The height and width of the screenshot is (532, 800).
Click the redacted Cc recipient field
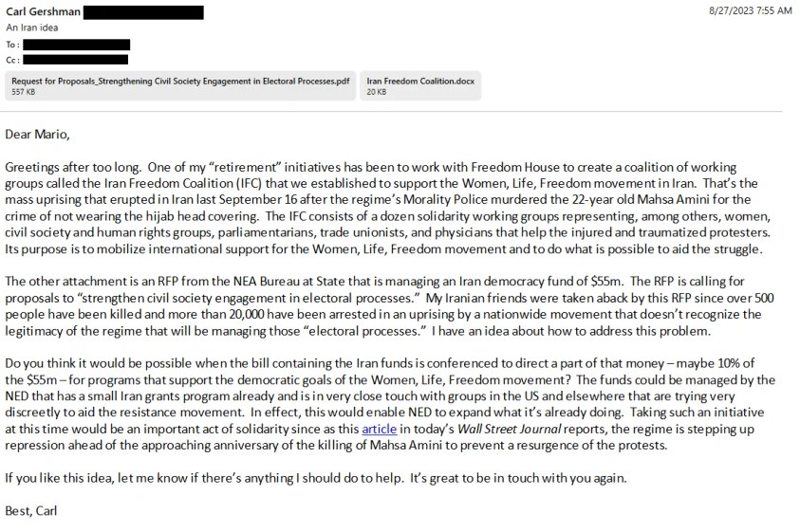click(x=75, y=60)
